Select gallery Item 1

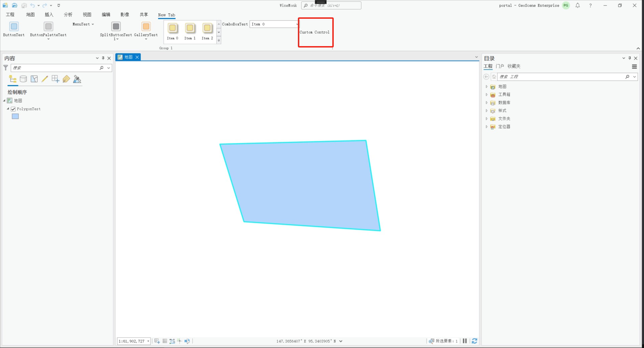click(190, 31)
